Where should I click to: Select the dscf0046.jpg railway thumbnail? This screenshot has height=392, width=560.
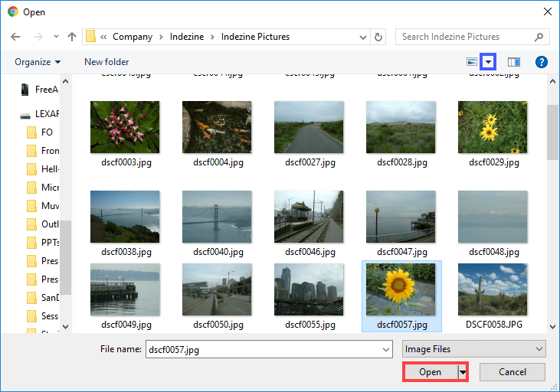click(309, 217)
